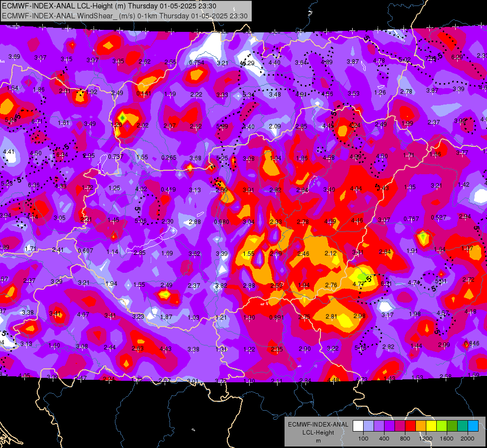Image resolution: width=487 pixels, height=448 pixels.
Task: Click wind shear value 0.607
Action: pos(86,250)
